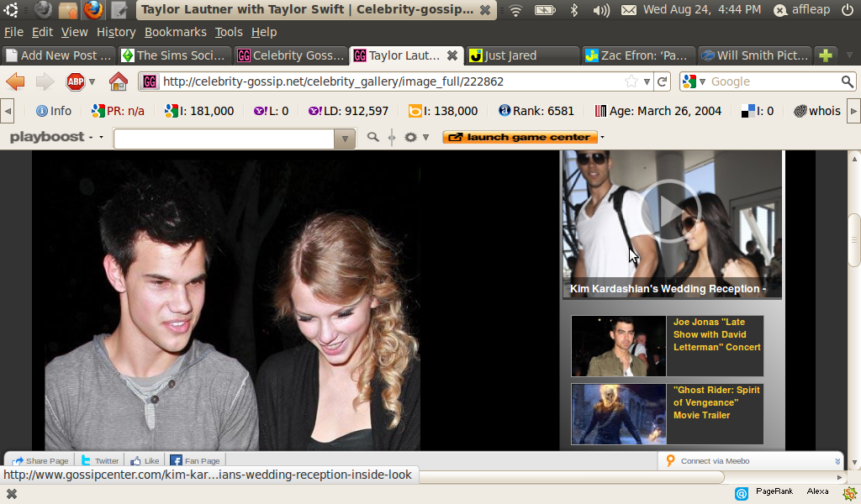
Task: Expand the Adblock Plus dropdown arrow
Action: point(92,81)
